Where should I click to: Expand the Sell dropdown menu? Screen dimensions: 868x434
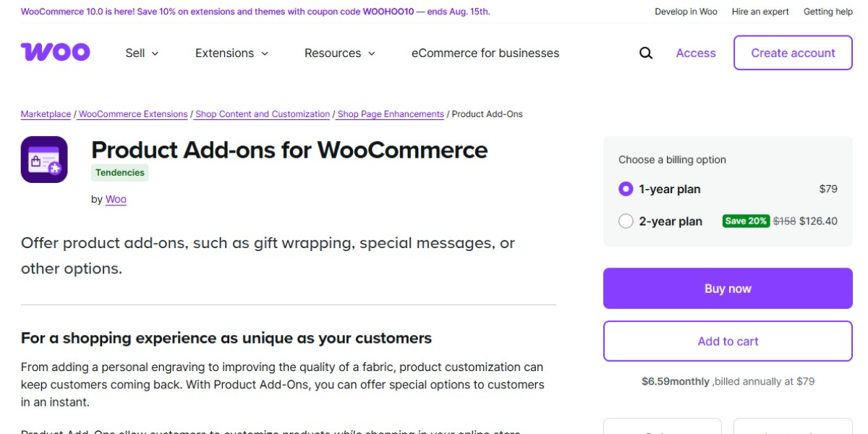[142, 53]
